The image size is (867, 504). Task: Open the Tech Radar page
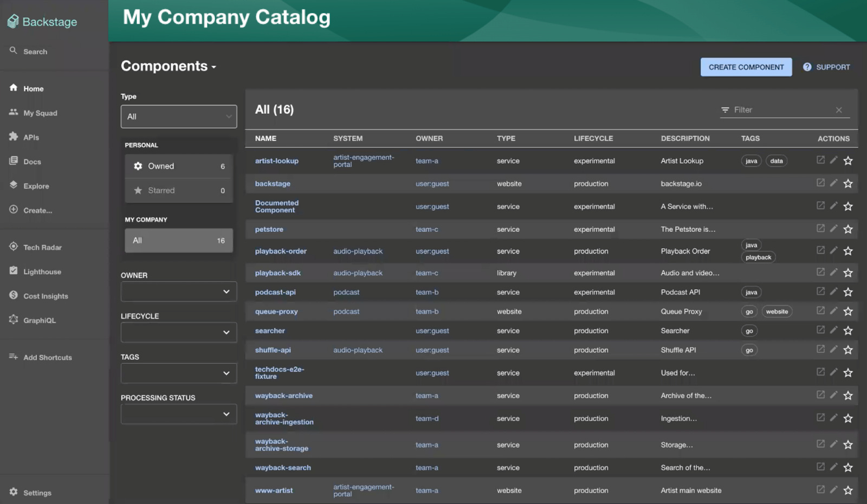tap(42, 247)
